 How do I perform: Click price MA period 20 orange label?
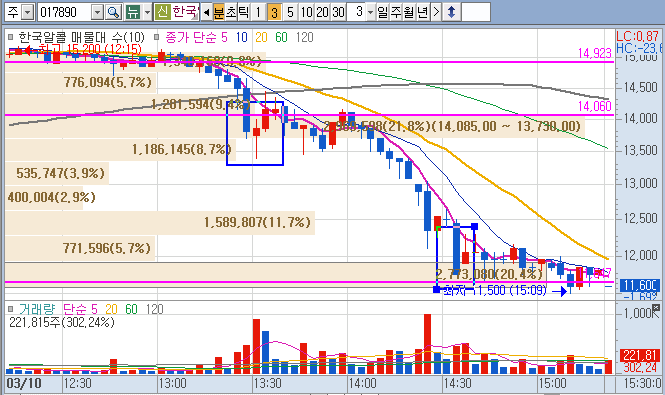(x=261, y=37)
